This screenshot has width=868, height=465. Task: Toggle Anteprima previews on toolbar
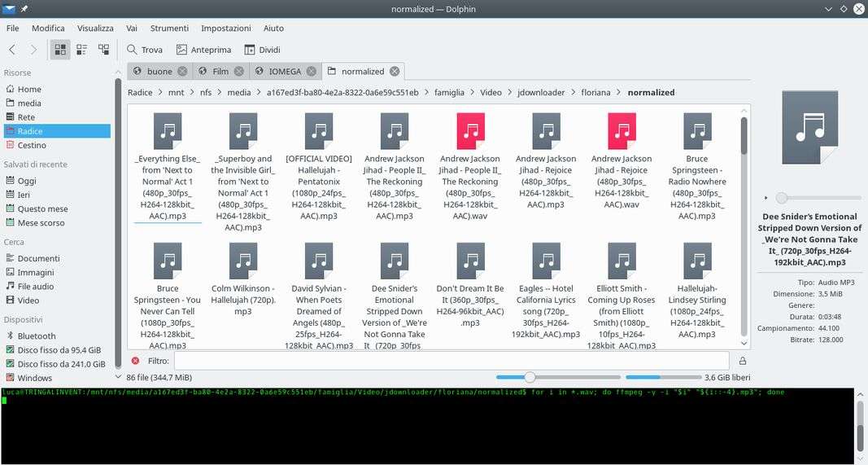203,50
